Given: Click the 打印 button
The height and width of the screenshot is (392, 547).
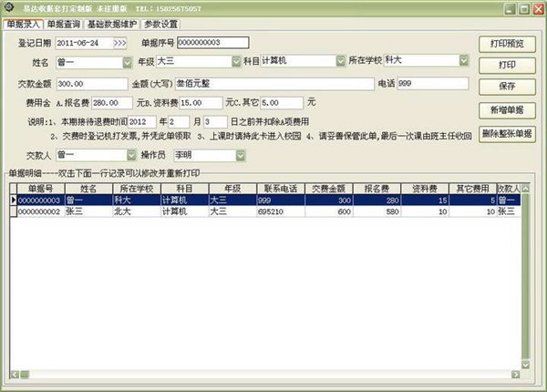Looking at the screenshot, I should pos(507,66).
